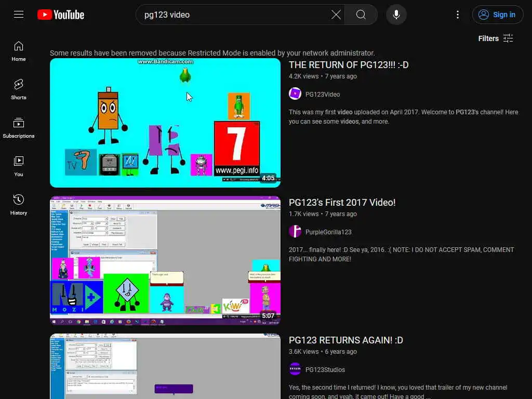
Task: Visit PG123Video channel avatar
Action: click(295, 94)
